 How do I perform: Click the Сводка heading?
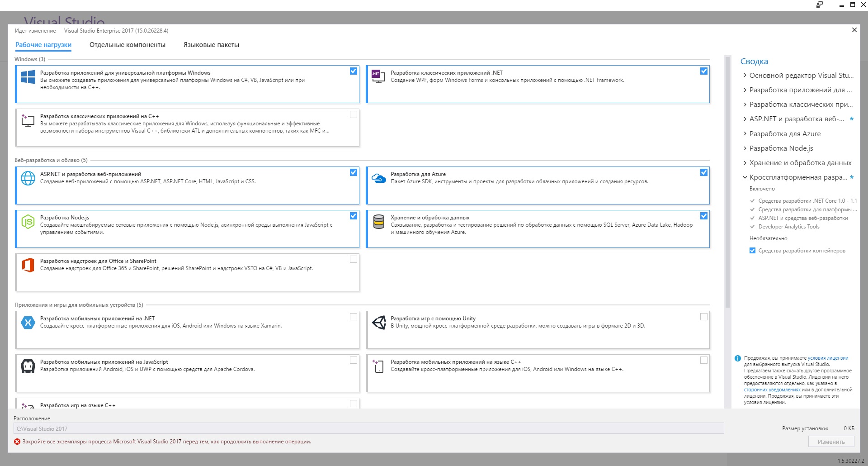(754, 62)
